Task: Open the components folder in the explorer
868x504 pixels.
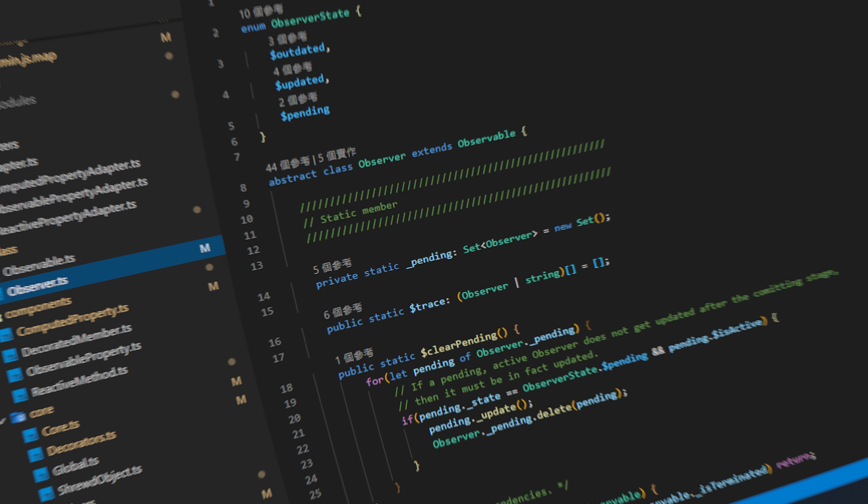Action: click(x=38, y=307)
